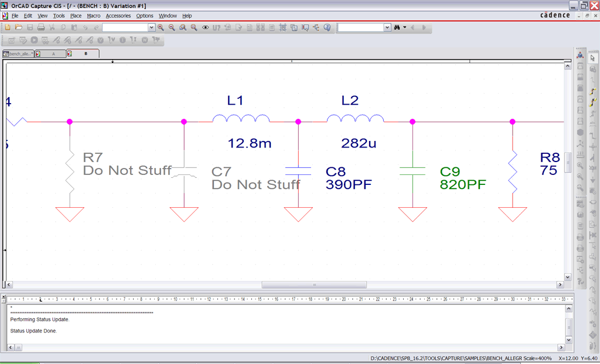Print the design using the Print icon
Image resolution: width=600 pixels, height=364 pixels.
click(x=42, y=27)
